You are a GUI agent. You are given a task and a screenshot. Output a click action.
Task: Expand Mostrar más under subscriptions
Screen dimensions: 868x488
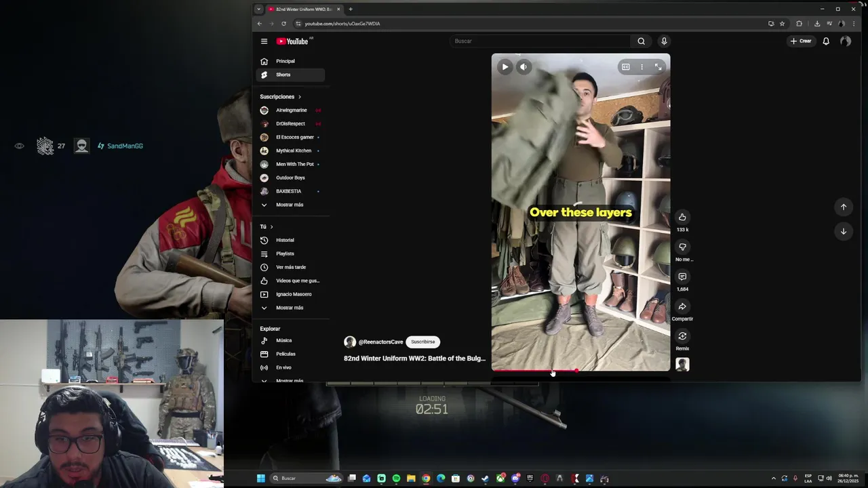click(291, 205)
